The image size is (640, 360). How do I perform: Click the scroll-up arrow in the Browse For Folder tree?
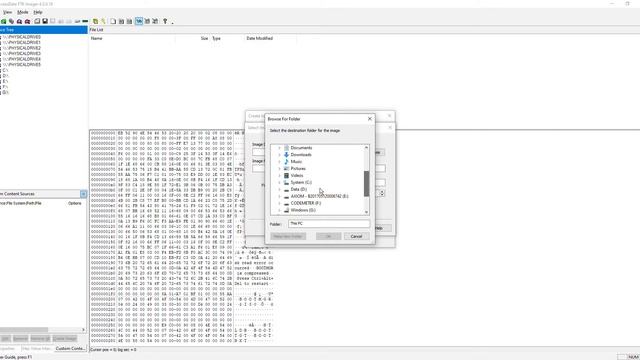tap(367, 147)
